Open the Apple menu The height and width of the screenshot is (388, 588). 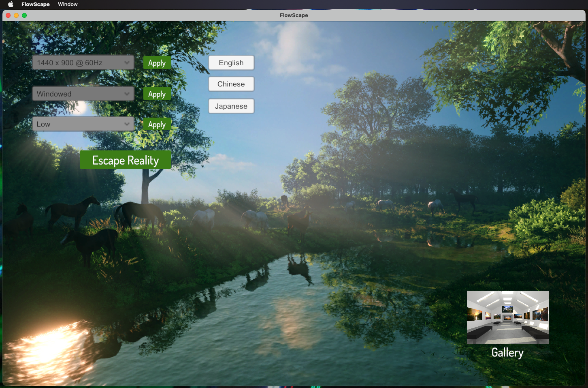pyautogui.click(x=11, y=4)
